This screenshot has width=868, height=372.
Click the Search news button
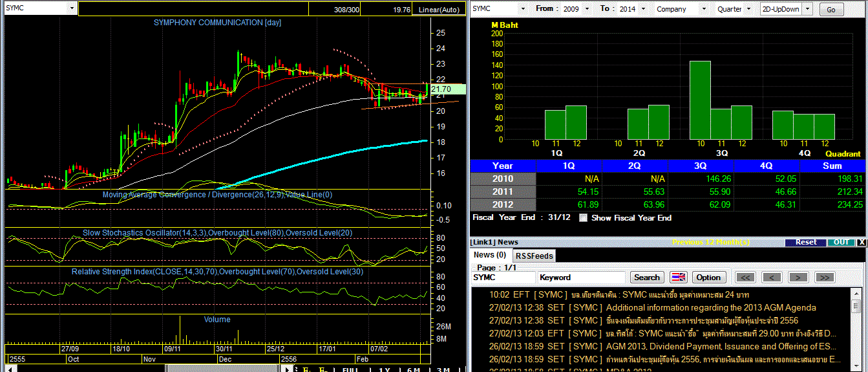[x=647, y=277]
